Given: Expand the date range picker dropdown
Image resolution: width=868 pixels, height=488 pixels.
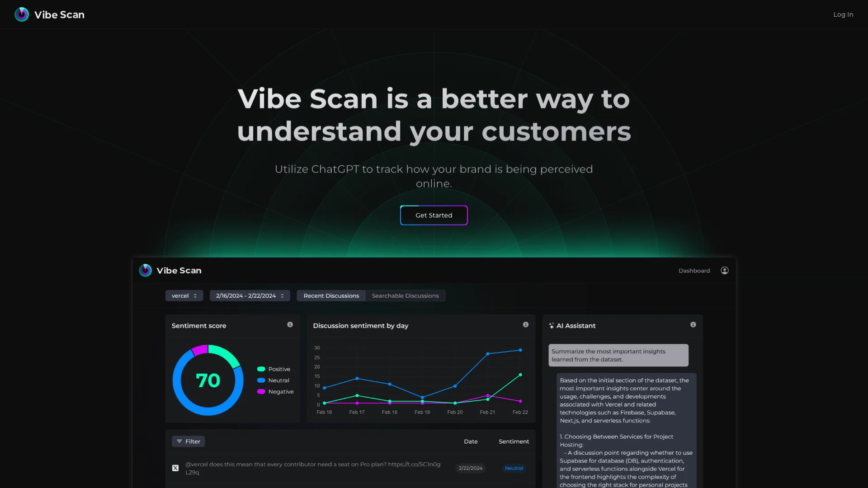Looking at the screenshot, I should [x=249, y=296].
